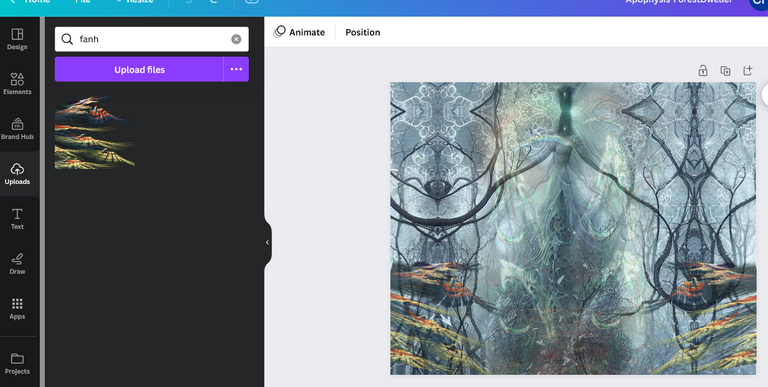
Task: Open the Design panel in sidebar
Action: point(17,39)
